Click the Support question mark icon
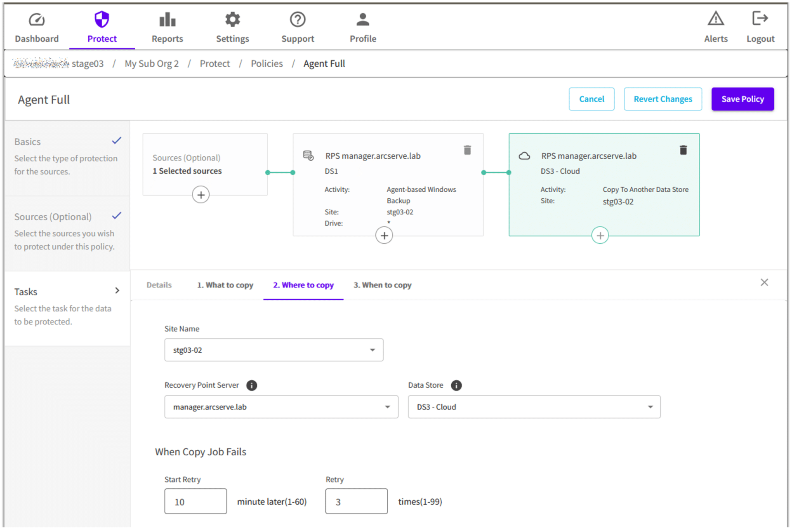The image size is (792, 532). click(x=297, y=19)
